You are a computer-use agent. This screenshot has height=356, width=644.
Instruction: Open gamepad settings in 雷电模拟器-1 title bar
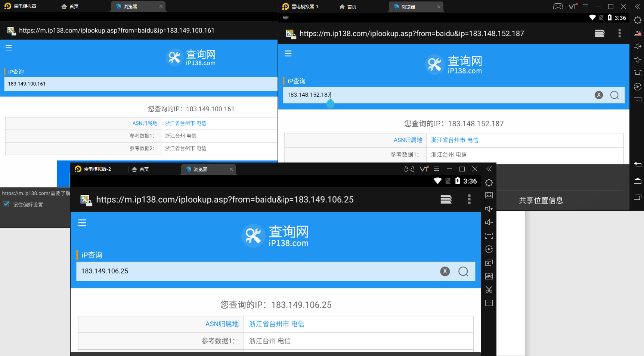pyautogui.click(x=558, y=6)
